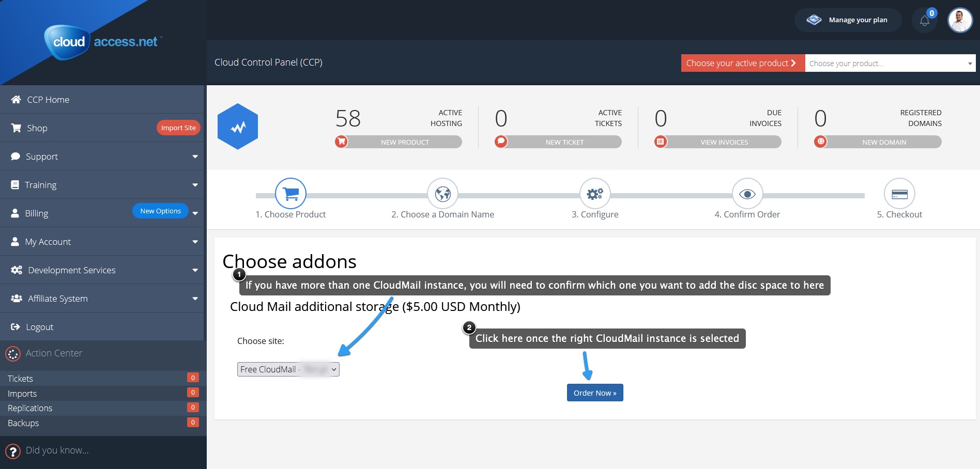The height and width of the screenshot is (469, 980).
Task: Click the Logout arrow icon
Action: click(16, 326)
